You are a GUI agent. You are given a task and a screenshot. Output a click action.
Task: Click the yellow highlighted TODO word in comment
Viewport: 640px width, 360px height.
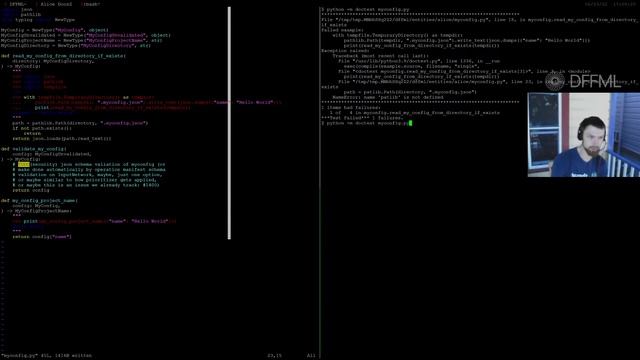pos(24,164)
